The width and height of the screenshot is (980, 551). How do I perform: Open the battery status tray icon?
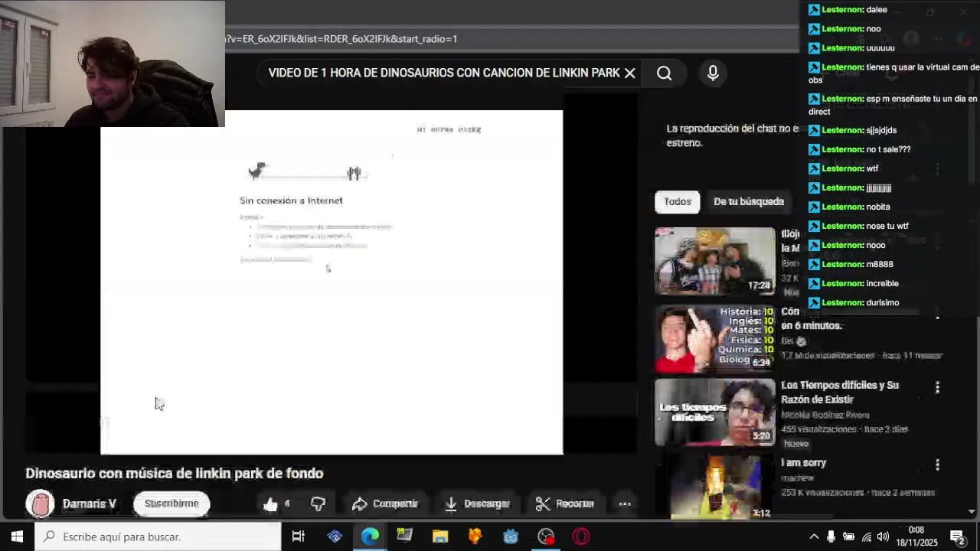click(x=848, y=536)
